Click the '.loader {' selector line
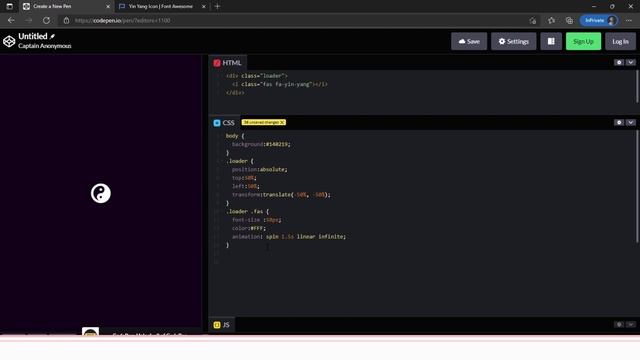 pos(240,161)
